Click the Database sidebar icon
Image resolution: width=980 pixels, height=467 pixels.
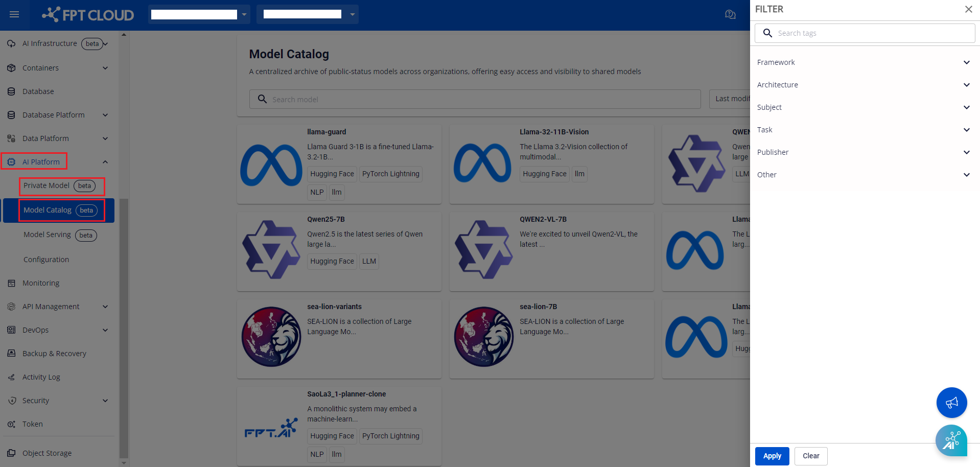(x=11, y=91)
